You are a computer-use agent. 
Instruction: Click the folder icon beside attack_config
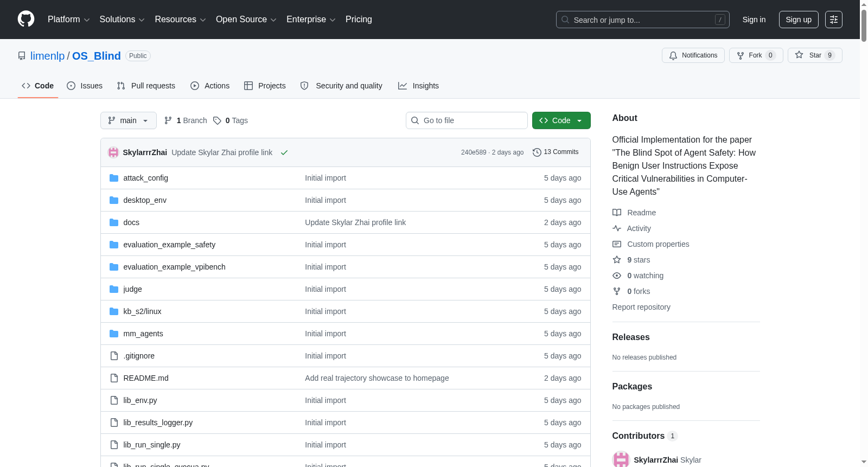tap(114, 178)
